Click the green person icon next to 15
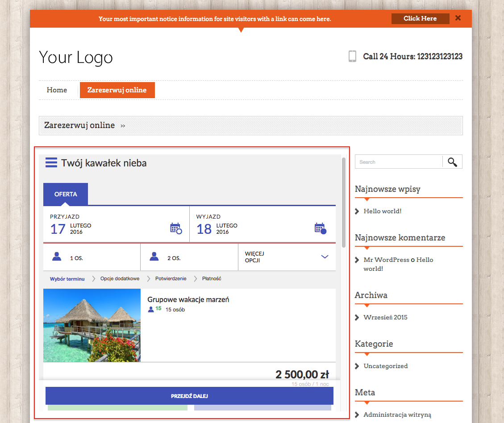504x423 pixels. pyautogui.click(x=151, y=309)
